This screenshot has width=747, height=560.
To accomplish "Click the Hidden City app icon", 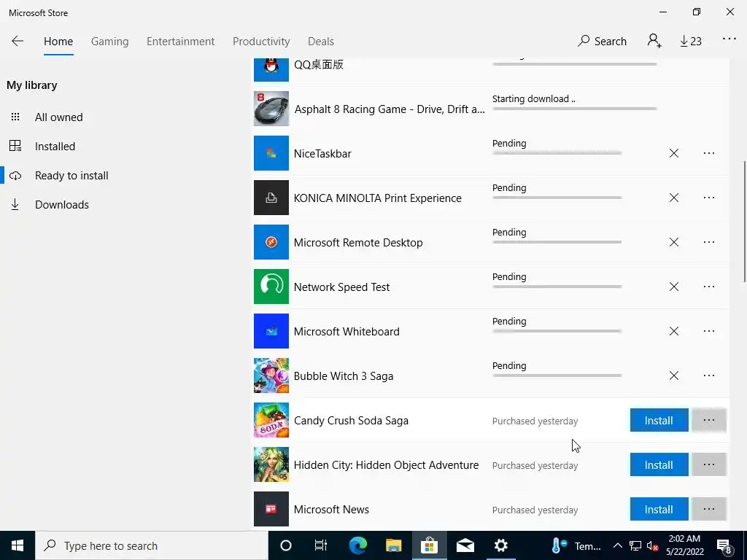I will [271, 464].
